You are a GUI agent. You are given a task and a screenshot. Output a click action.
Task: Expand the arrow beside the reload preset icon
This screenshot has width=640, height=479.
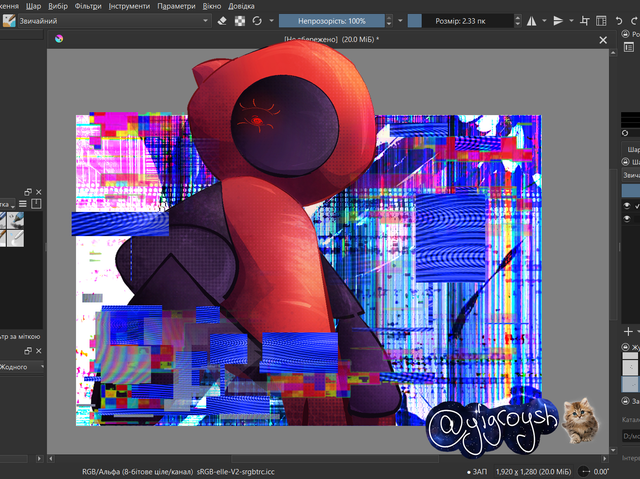tap(271, 20)
